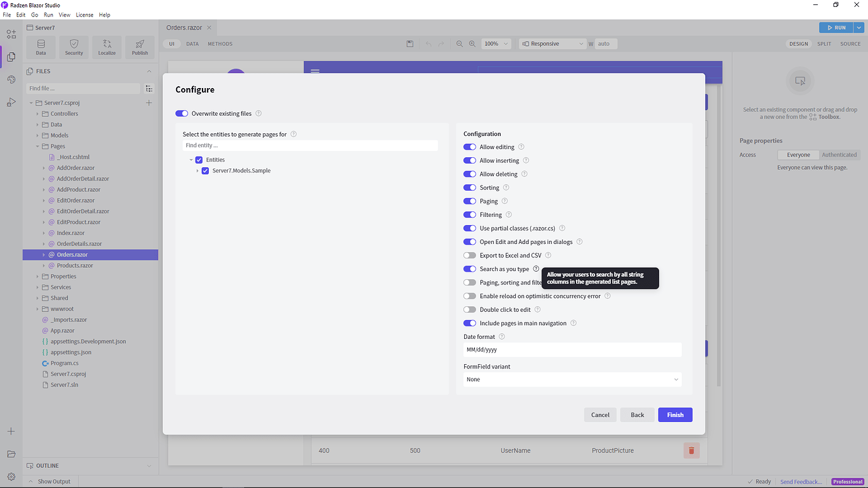Click the Finish button

pyautogui.click(x=675, y=414)
